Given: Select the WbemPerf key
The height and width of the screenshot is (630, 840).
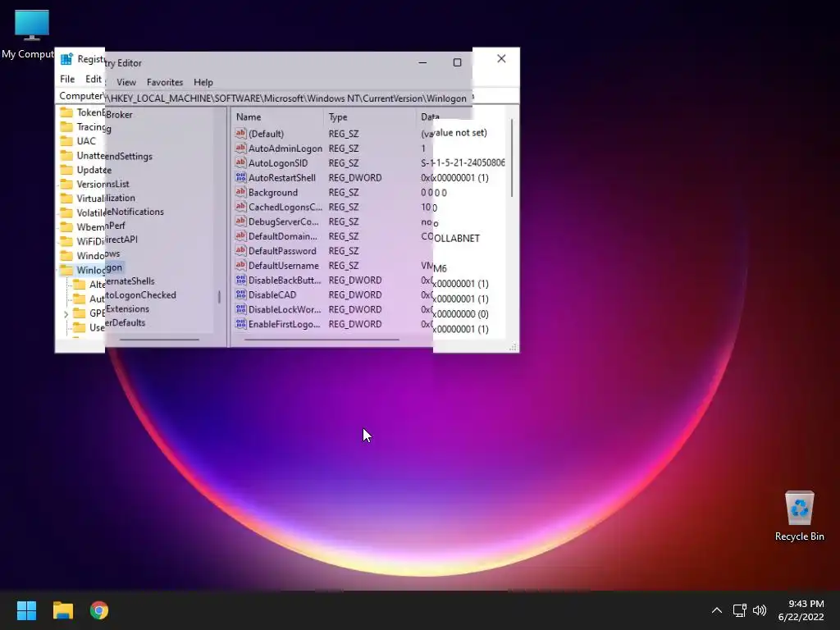Looking at the screenshot, I should (x=101, y=226).
